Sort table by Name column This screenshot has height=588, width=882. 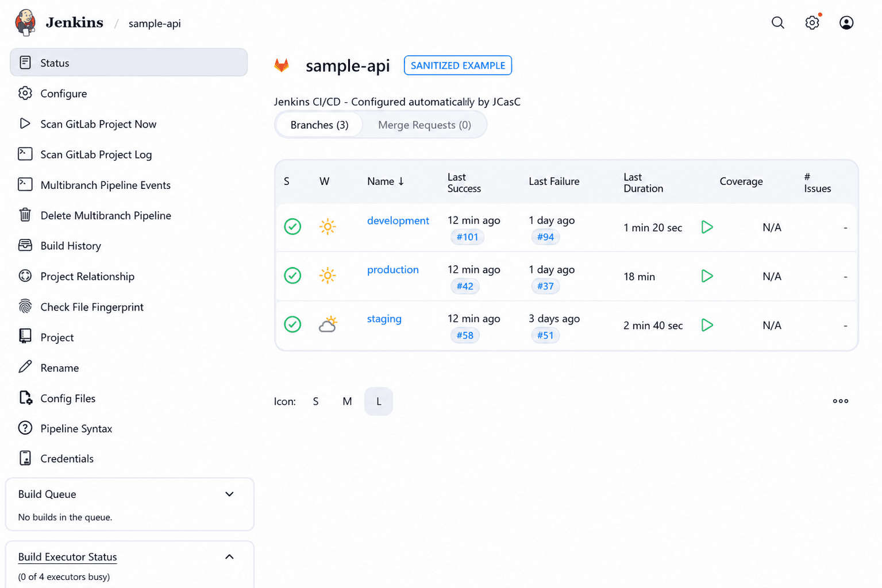click(x=386, y=181)
